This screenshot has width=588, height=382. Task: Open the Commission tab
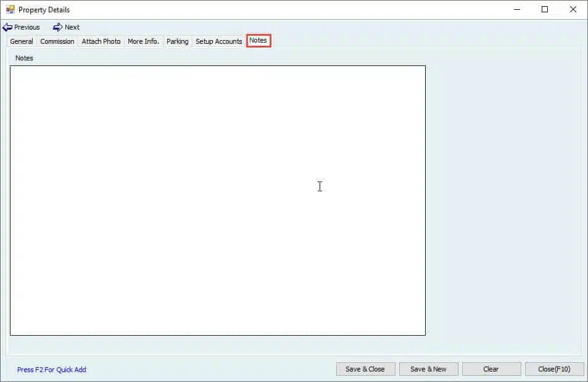click(57, 41)
